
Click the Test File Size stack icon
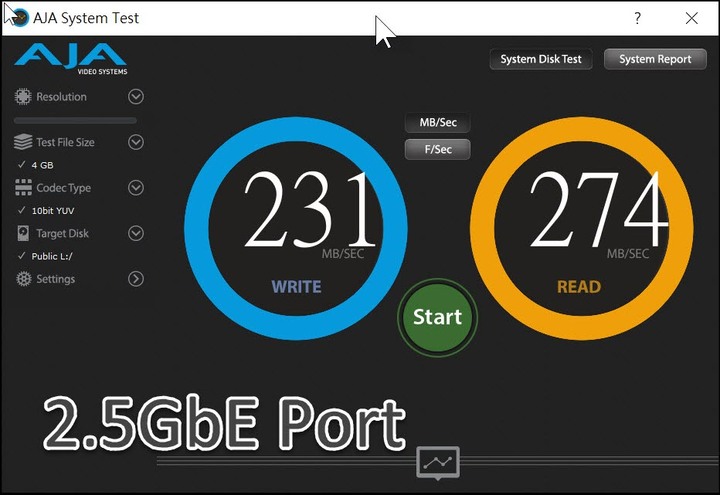coord(23,142)
